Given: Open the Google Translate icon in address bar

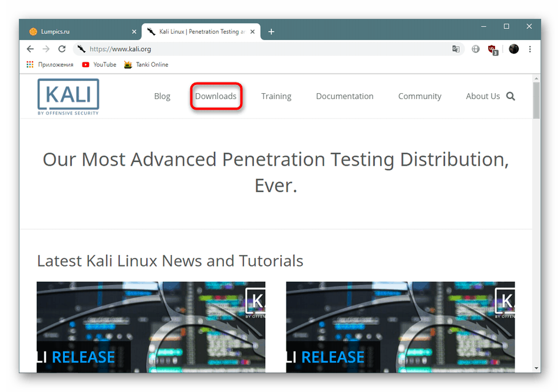Looking at the screenshot, I should [x=456, y=49].
